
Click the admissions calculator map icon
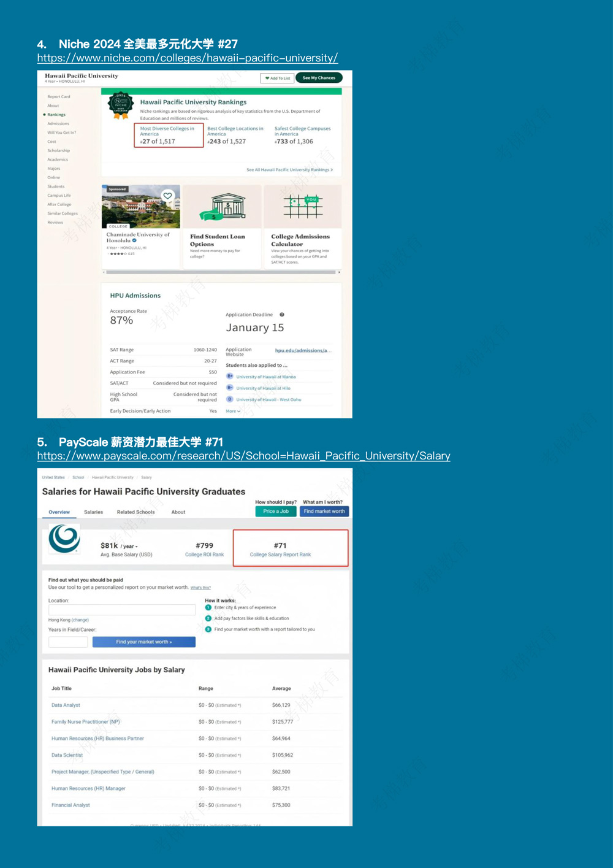pyautogui.click(x=302, y=206)
